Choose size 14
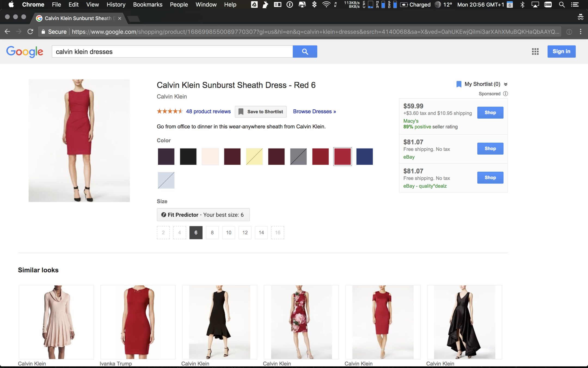The width and height of the screenshot is (588, 368). pyautogui.click(x=261, y=233)
